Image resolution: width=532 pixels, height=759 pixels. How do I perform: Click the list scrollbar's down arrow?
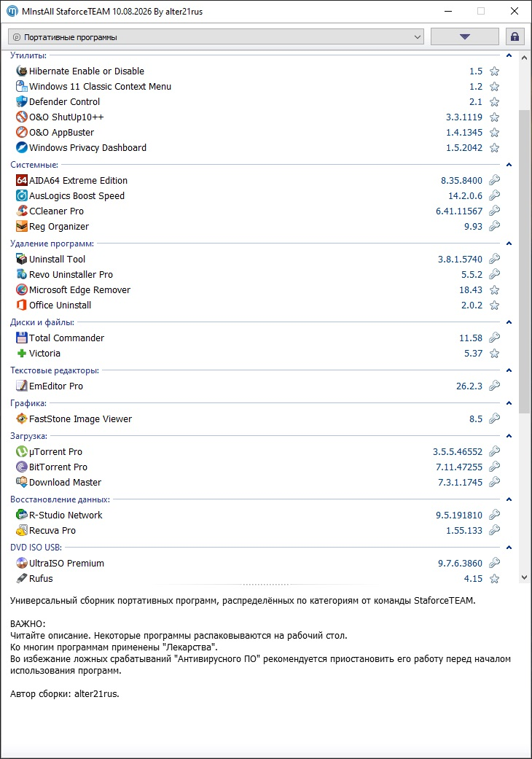(524, 577)
